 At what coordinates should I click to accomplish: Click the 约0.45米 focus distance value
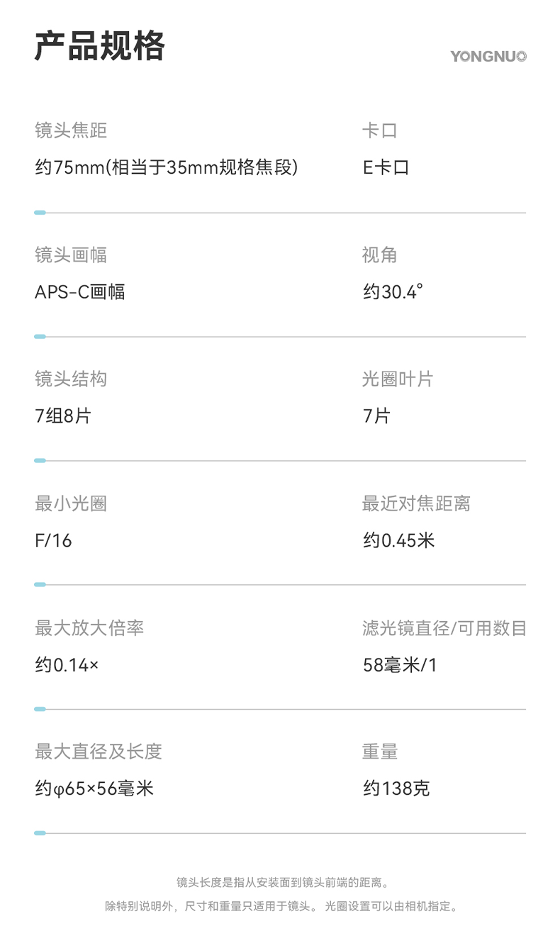398,541
